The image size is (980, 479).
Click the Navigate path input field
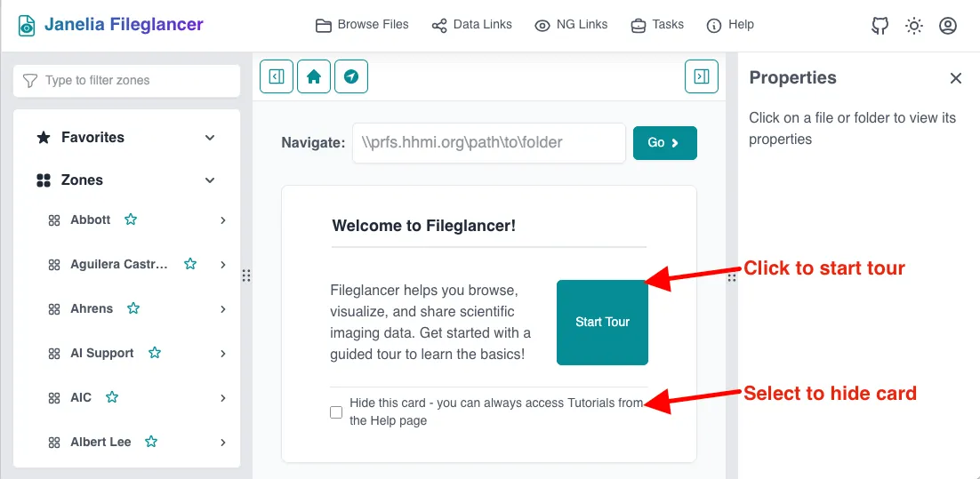489,143
